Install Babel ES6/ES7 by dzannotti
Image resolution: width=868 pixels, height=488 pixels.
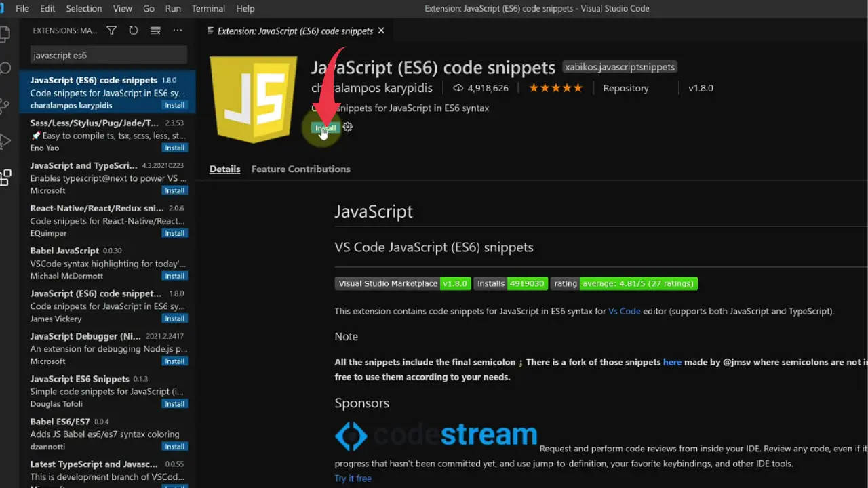(174, 447)
